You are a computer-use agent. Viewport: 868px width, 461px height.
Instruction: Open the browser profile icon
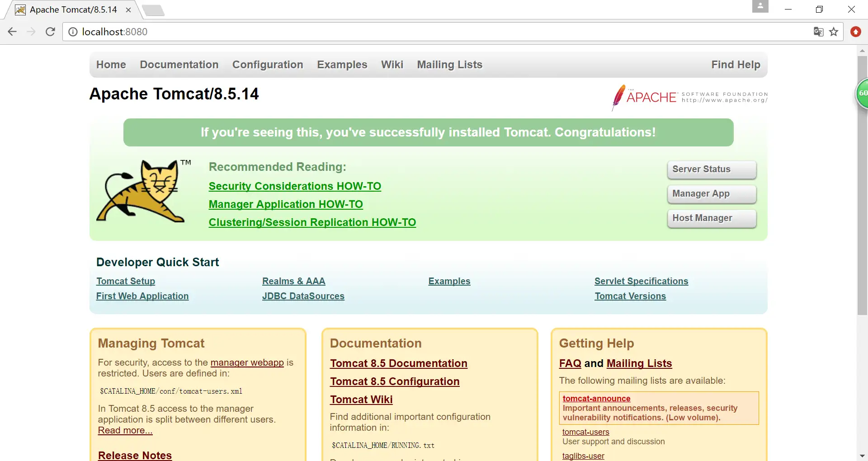click(x=760, y=7)
